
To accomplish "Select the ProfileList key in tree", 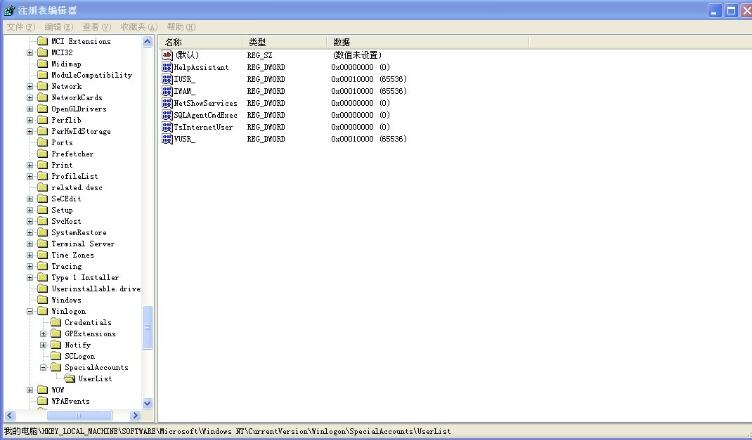I will point(76,176).
